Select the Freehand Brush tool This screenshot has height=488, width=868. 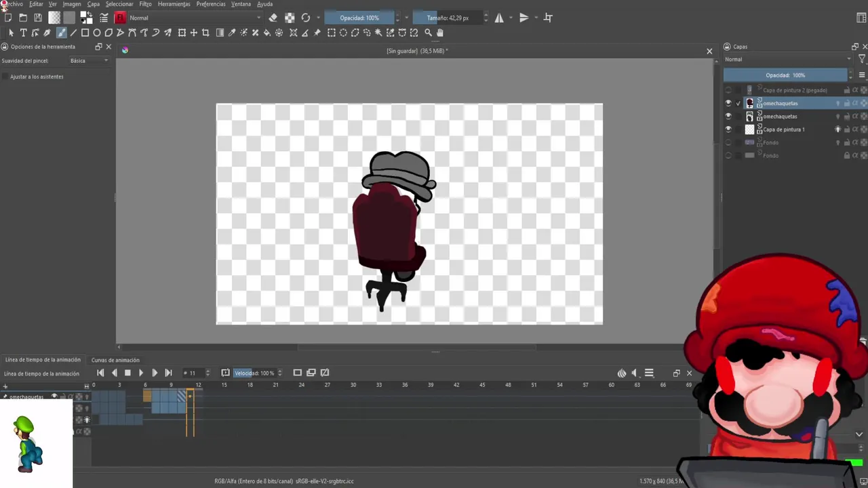click(61, 33)
